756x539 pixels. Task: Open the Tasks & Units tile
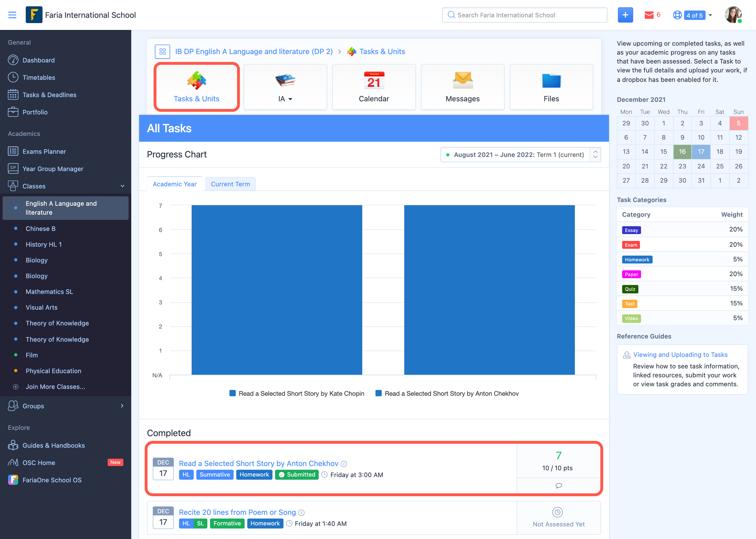[197, 87]
